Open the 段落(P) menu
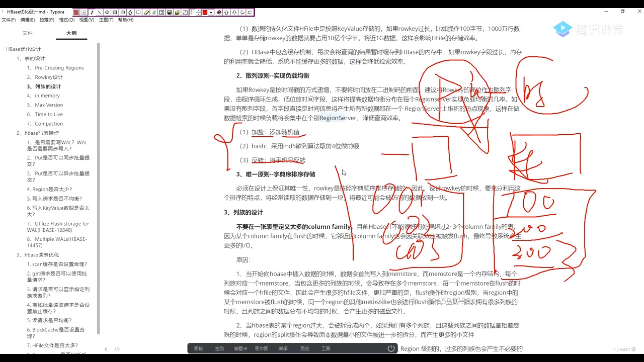The height and width of the screenshot is (362, 644). (47, 20)
